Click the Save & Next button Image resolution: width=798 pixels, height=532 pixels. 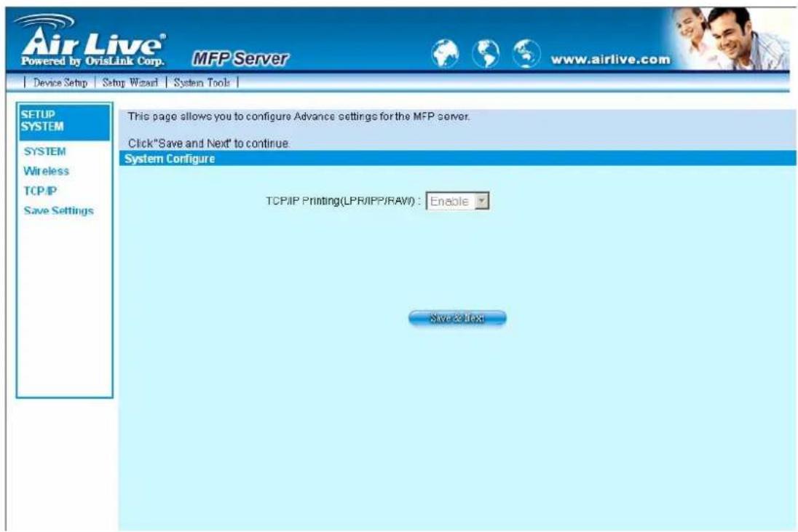[x=457, y=318]
